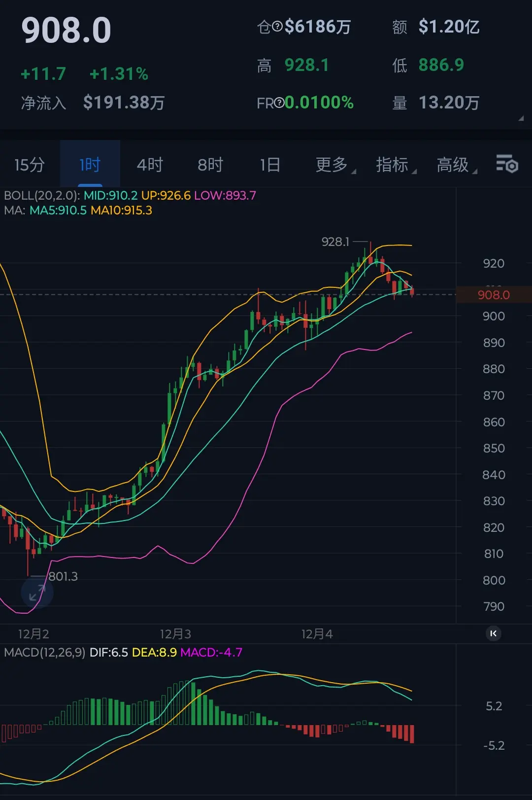
Task: Tap the 12月3 date label
Action: click(175, 634)
